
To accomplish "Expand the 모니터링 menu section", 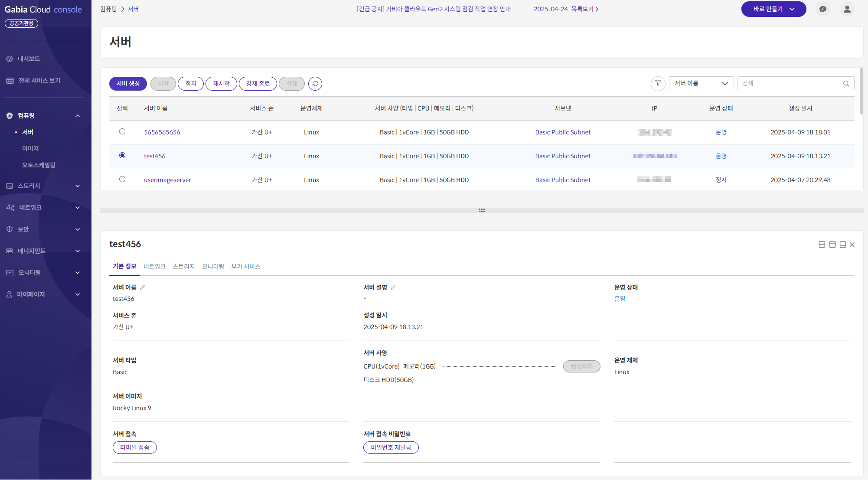I will tap(78, 273).
